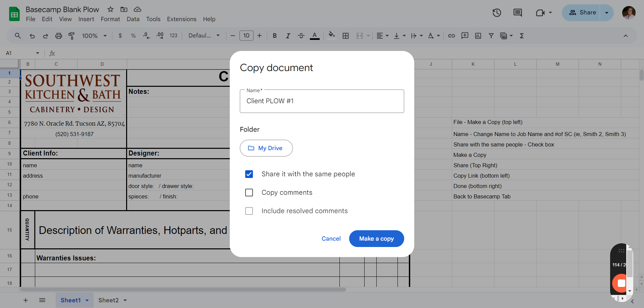This screenshot has height=308, width=644.
Task: Insert a link
Action: point(451,36)
